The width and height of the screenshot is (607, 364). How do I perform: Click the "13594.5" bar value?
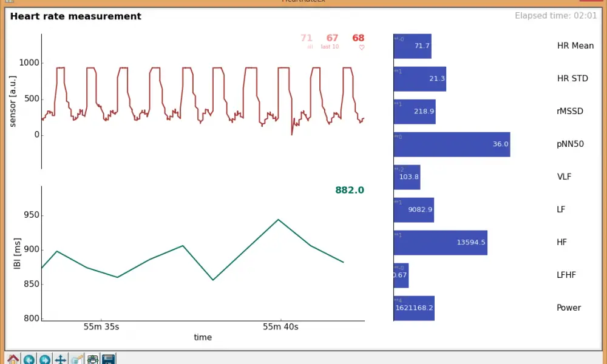coord(471,242)
